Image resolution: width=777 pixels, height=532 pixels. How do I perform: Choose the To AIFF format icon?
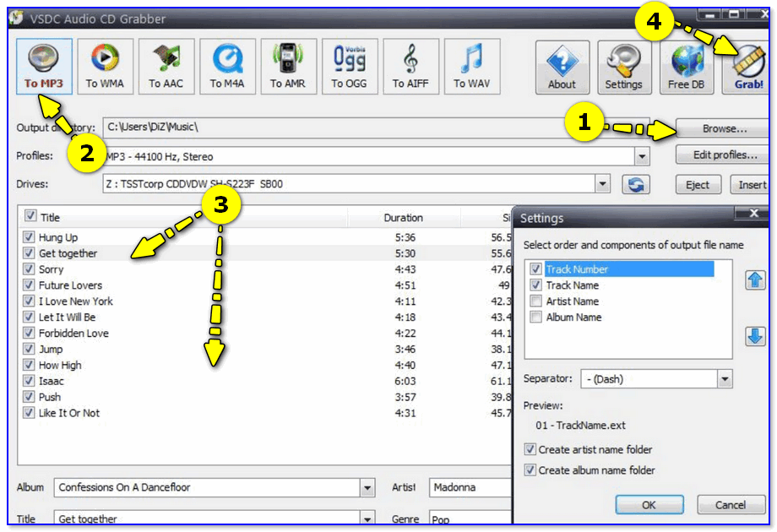[x=410, y=66]
